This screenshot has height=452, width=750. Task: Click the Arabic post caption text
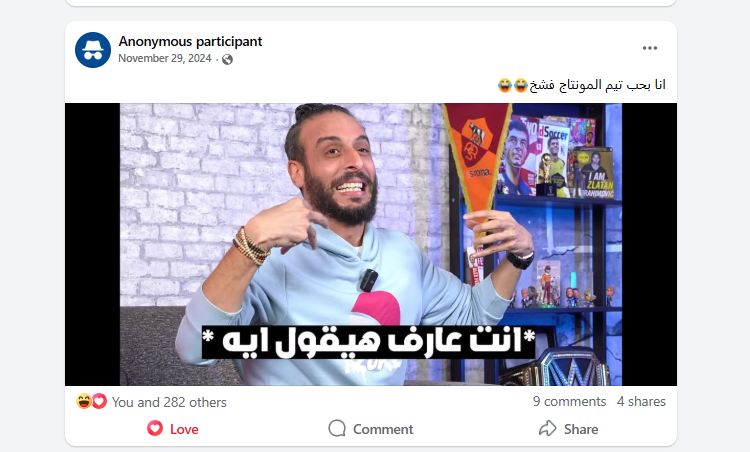[x=597, y=85]
